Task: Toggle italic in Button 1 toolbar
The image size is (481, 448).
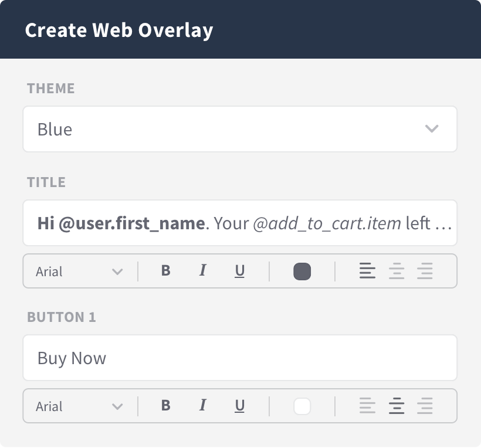Action: [x=202, y=406]
